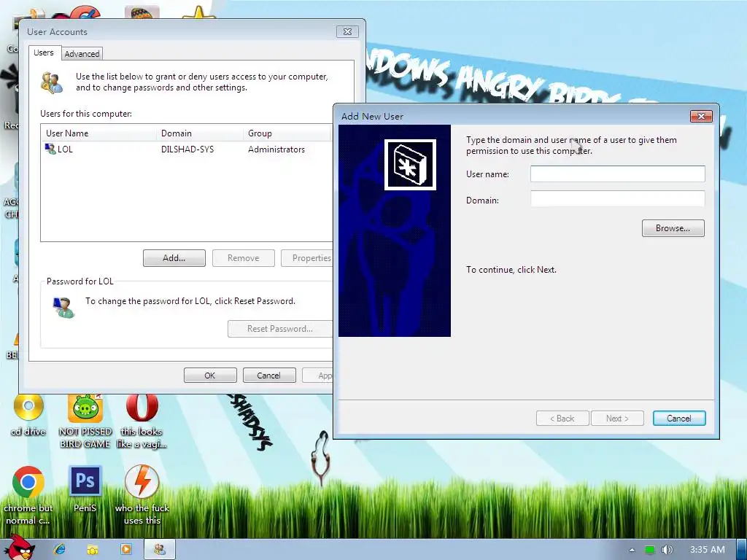Image resolution: width=747 pixels, height=560 pixels.
Task: Open the media player taskbar icon
Action: pos(125,550)
